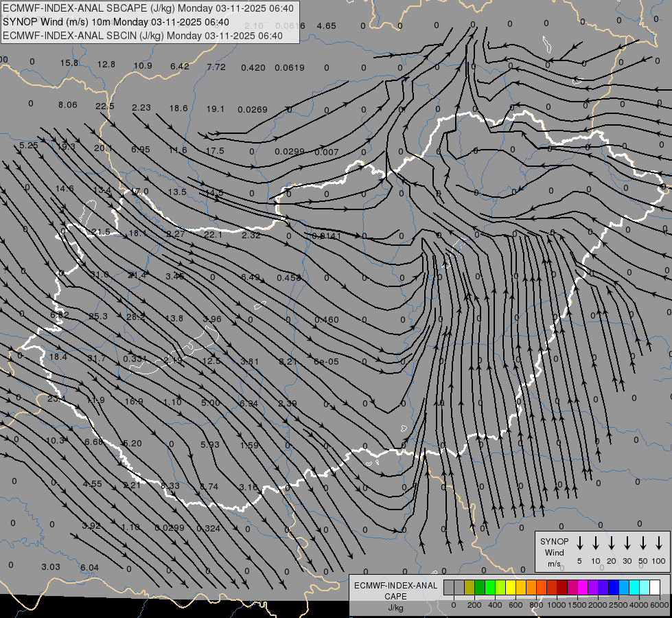Click the SYNOP wind arrow for 10 m/s

[596, 543]
